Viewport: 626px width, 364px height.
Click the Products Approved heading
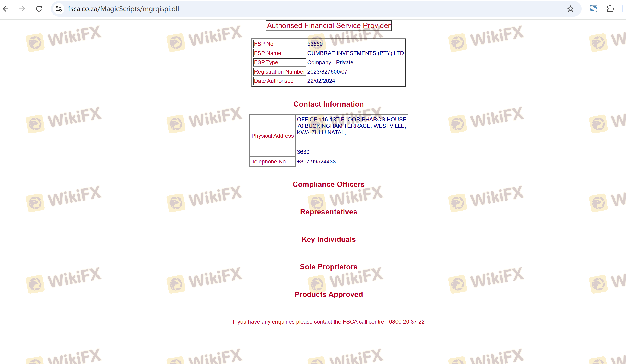(x=329, y=294)
